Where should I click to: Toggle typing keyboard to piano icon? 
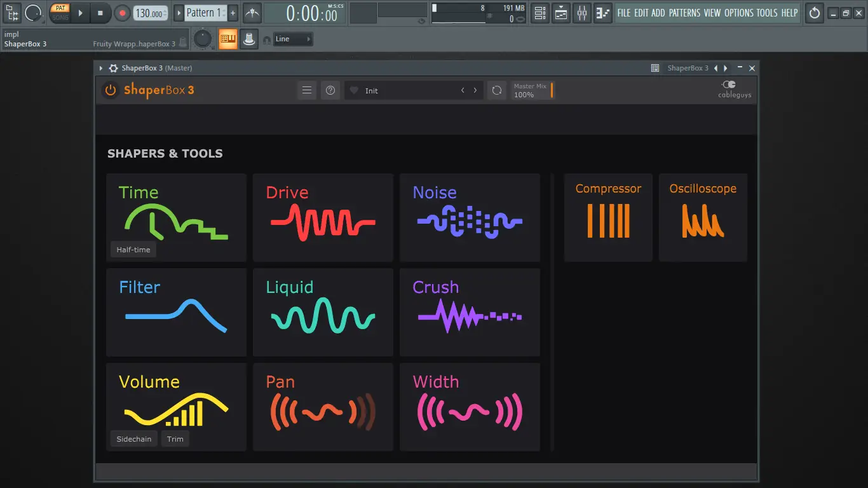(227, 39)
